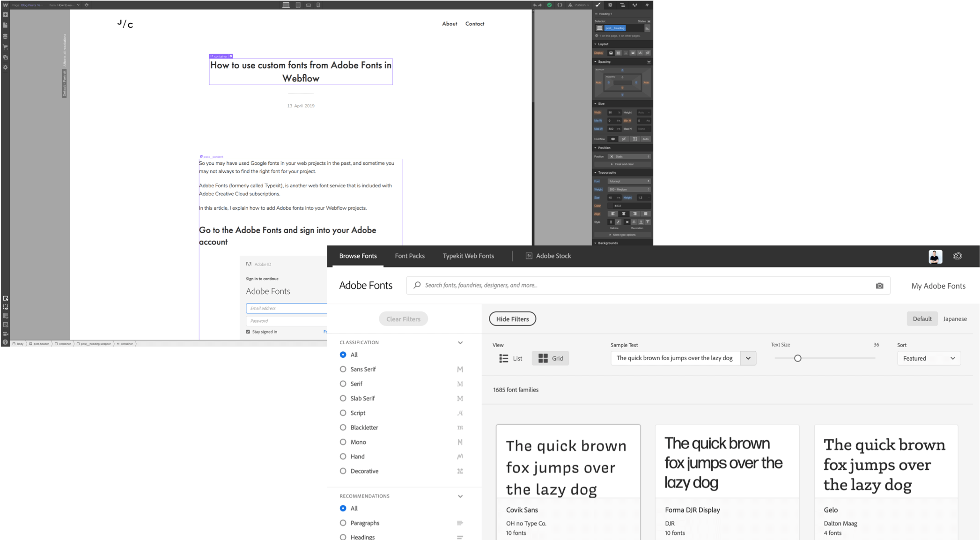Click the green status checkmark in Webflow
Image resolution: width=980 pixels, height=540 pixels.
[549, 5]
